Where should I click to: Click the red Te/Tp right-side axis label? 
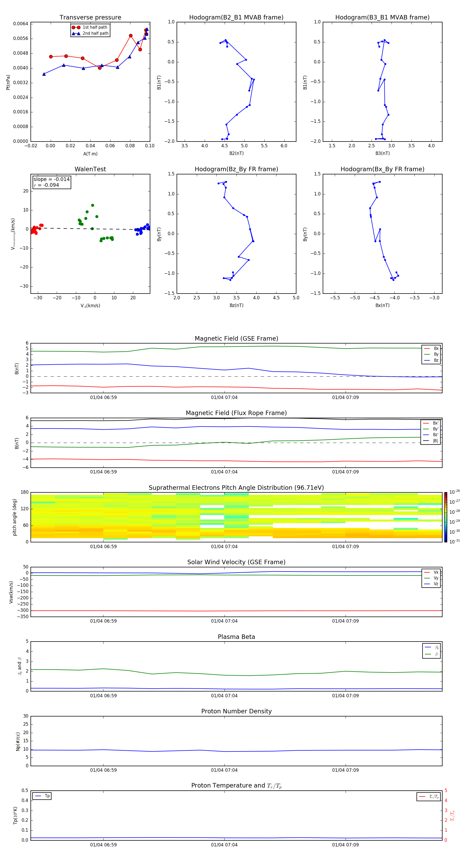[452, 815]
